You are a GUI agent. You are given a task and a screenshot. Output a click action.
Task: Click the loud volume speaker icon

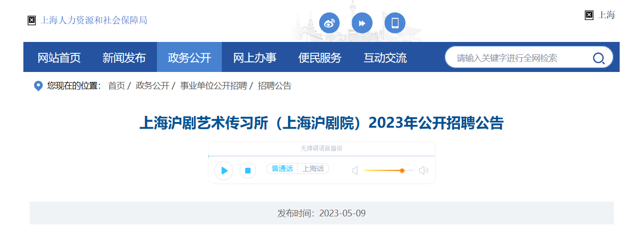click(423, 171)
